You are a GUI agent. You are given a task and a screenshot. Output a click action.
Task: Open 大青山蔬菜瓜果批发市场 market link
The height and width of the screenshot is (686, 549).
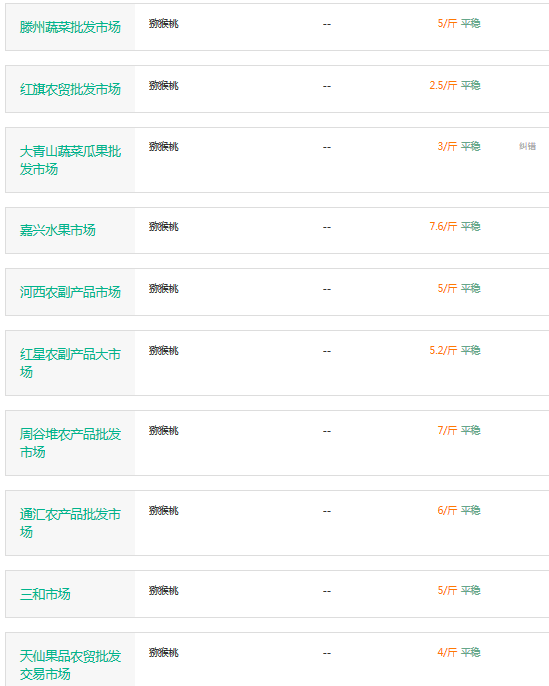click(x=70, y=160)
